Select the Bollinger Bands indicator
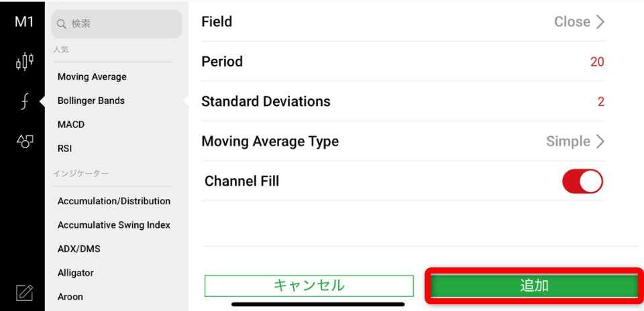The width and height of the screenshot is (644, 311). coord(91,101)
